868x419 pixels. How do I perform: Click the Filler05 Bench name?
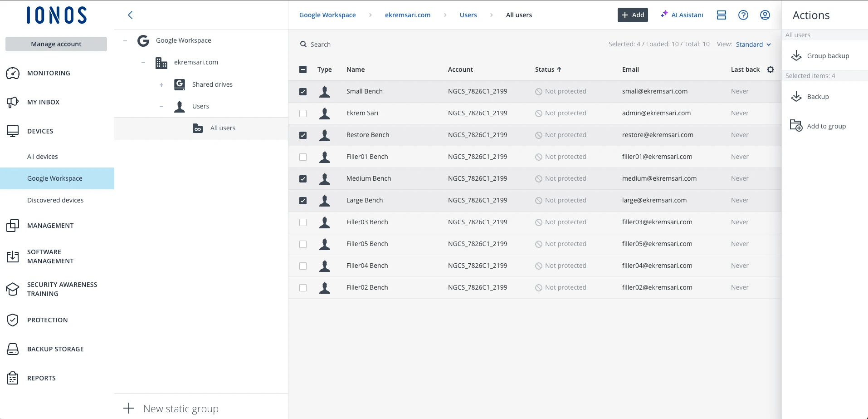point(367,244)
